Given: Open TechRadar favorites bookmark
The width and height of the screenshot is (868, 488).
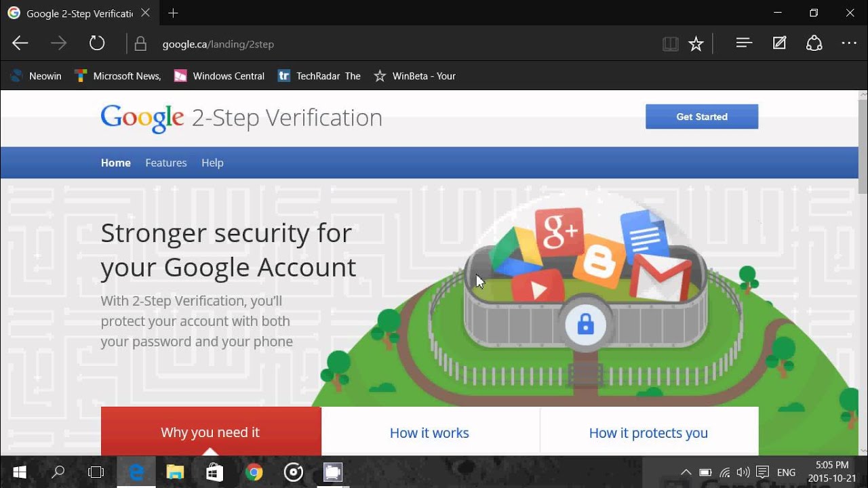Looking at the screenshot, I should point(319,76).
